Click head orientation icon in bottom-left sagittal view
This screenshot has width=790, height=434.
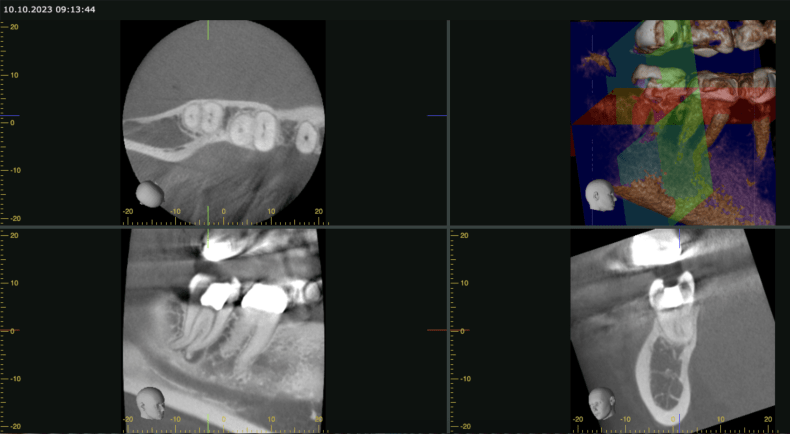(x=151, y=403)
